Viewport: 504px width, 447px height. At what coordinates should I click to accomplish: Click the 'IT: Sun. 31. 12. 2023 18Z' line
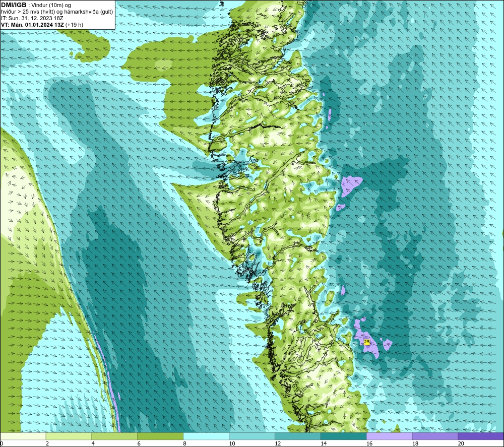[32, 18]
